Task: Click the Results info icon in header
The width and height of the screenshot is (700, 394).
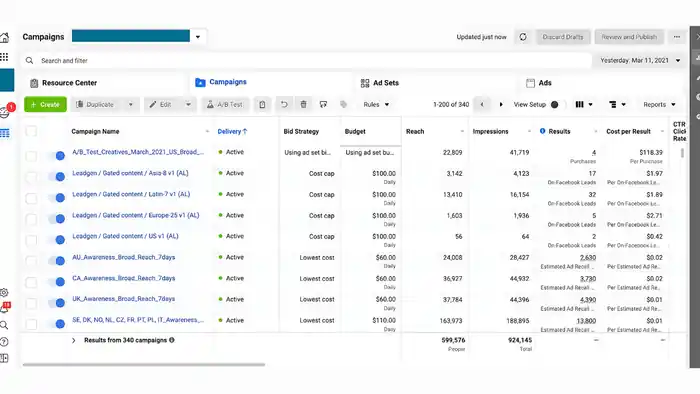Action: [542, 131]
